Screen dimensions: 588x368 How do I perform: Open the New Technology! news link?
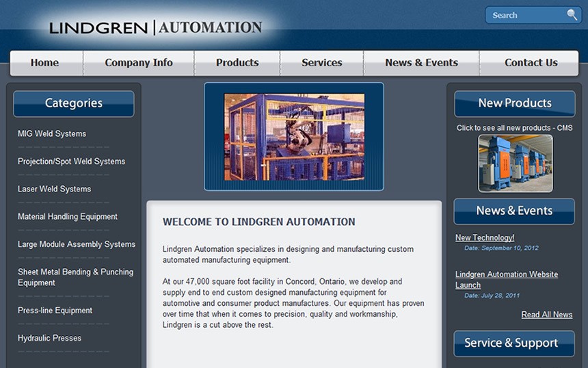[x=485, y=238]
